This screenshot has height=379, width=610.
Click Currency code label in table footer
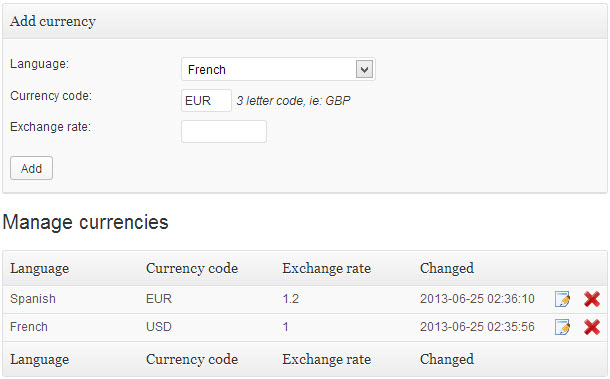click(192, 360)
